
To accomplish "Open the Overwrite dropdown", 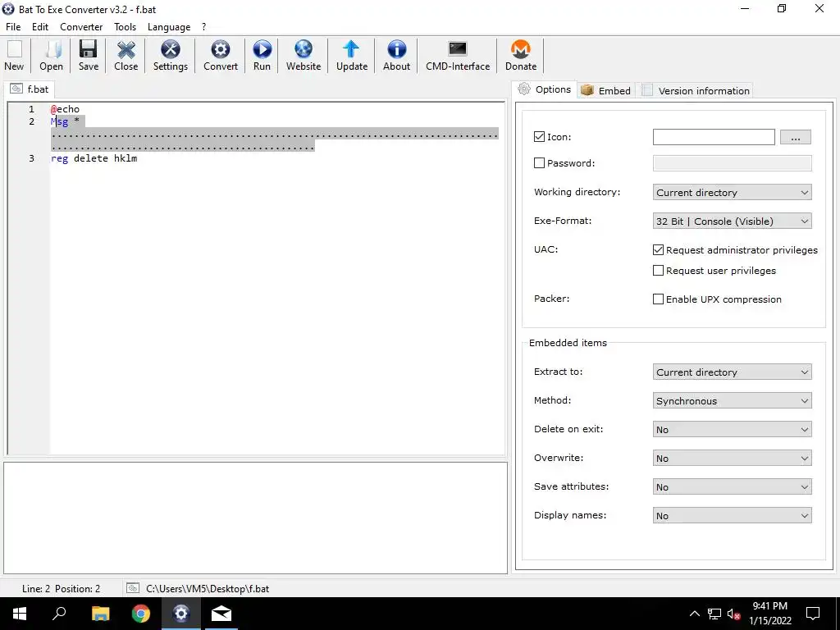I will click(x=732, y=458).
